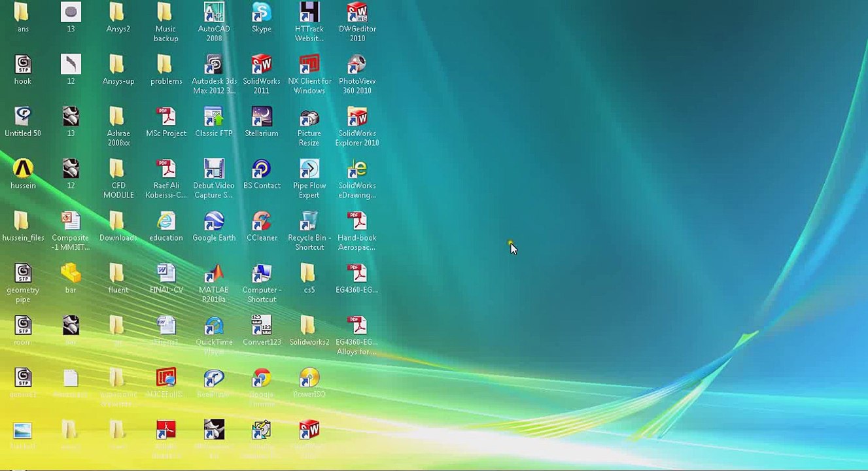Screen dimensions: 868x471
Task: Select the QuickTime Player shortcut
Action: [214, 326]
